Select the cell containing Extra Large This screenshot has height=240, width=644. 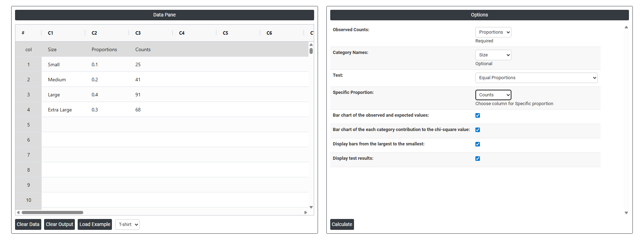click(x=60, y=110)
